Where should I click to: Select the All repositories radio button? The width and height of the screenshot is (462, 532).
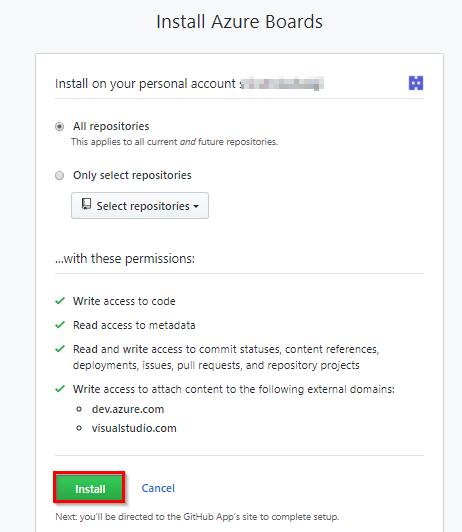coord(59,127)
